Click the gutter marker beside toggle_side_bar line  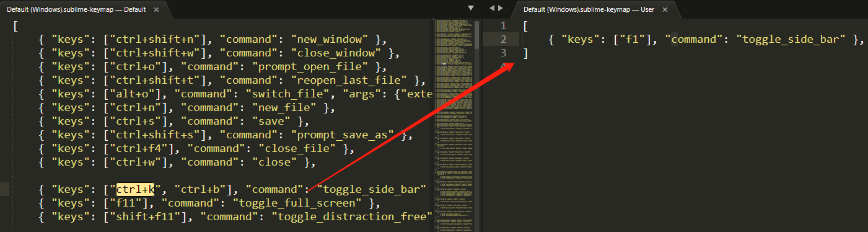tap(4, 189)
